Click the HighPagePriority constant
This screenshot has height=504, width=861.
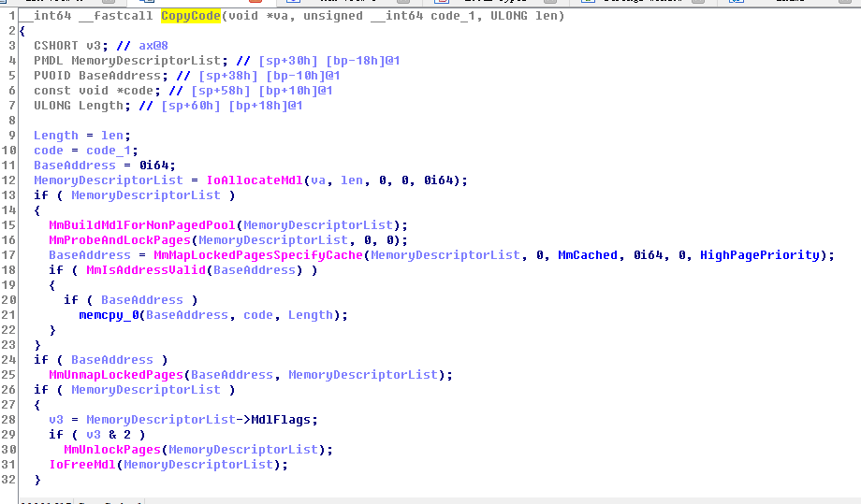[x=759, y=255]
